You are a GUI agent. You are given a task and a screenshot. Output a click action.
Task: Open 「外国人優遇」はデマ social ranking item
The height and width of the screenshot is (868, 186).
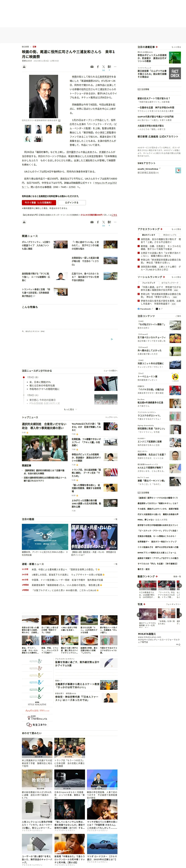pos(161,288)
